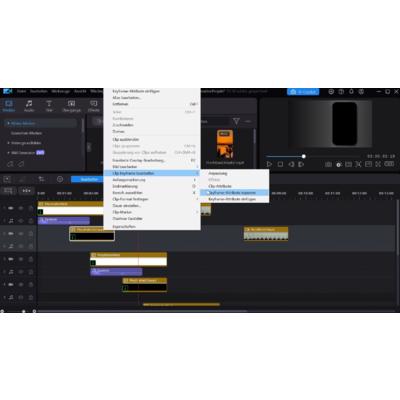Click the notification bell icon
Image resolution: width=400 pixels, height=400 pixels.
351,91
